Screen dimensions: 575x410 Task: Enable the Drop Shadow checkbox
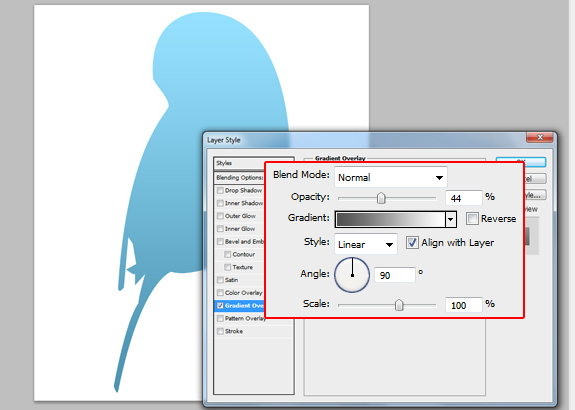click(220, 190)
